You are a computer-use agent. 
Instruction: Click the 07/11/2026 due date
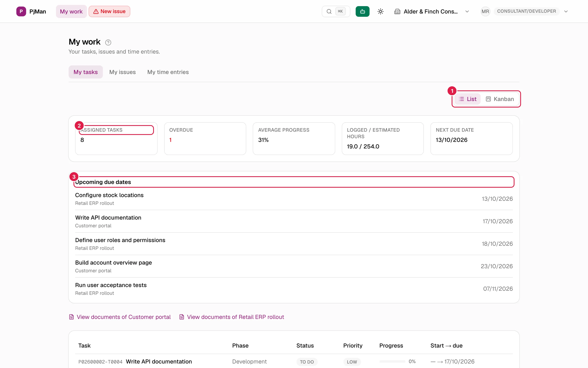coord(498,289)
